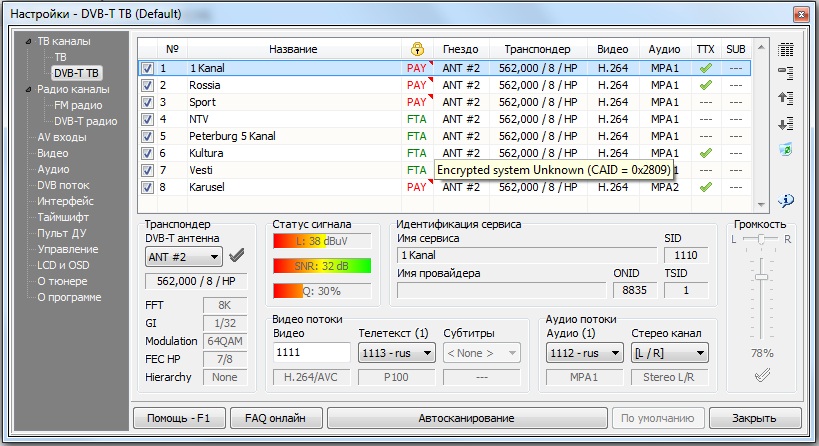Toggle the NTV channel checkbox

[148, 119]
